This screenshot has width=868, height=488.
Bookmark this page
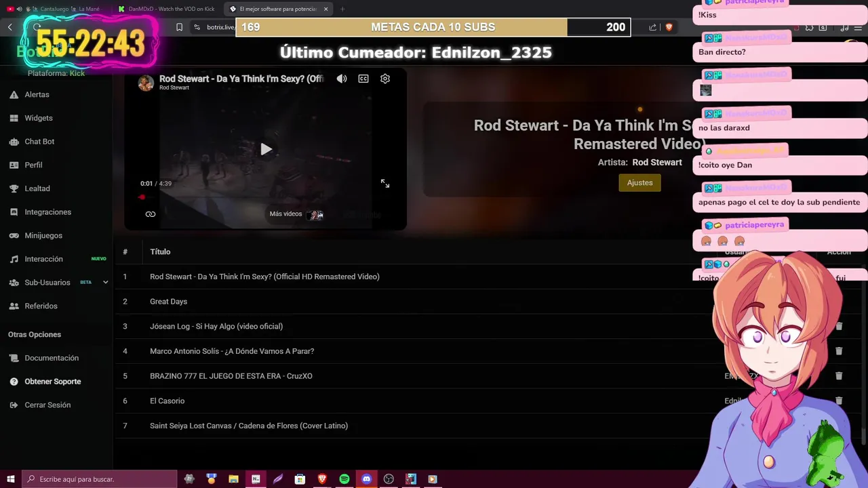(179, 27)
